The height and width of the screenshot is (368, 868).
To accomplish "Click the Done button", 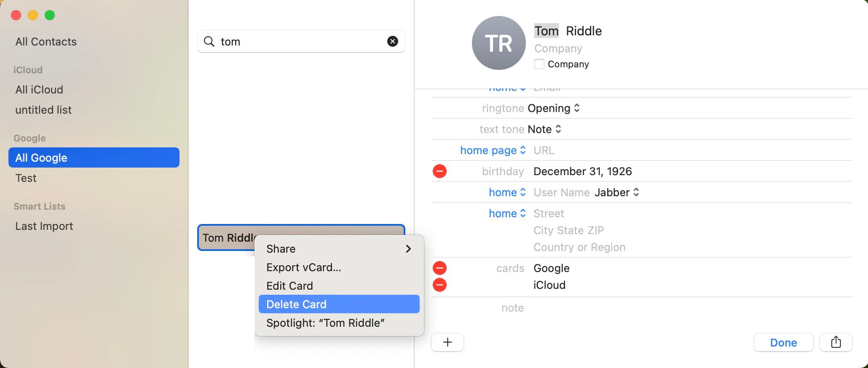I will point(783,342).
